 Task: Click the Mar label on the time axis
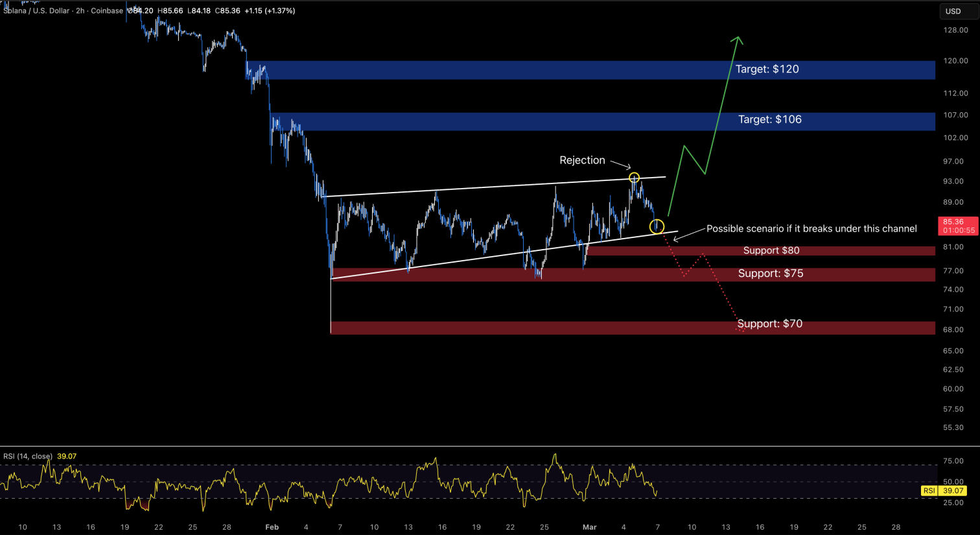click(589, 527)
